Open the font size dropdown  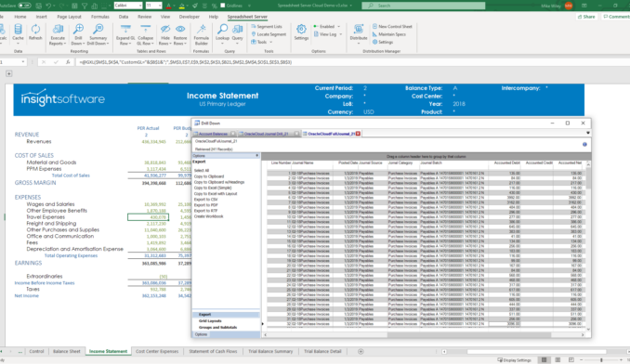coord(160,6)
